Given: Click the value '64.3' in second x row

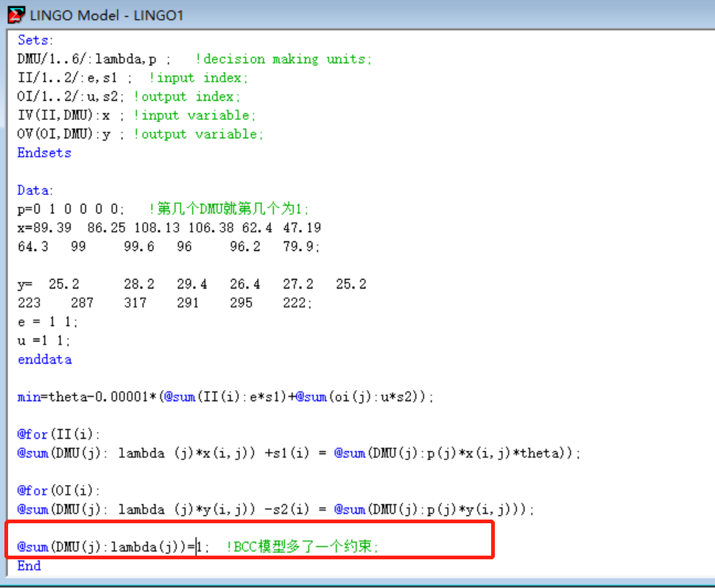Looking at the screenshot, I should pyautogui.click(x=33, y=247).
